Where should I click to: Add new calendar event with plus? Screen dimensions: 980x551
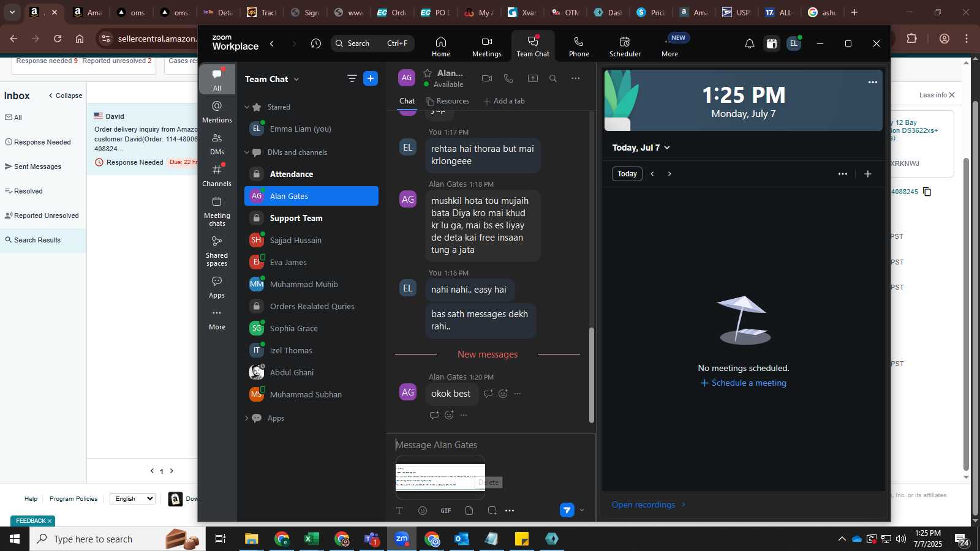point(867,174)
